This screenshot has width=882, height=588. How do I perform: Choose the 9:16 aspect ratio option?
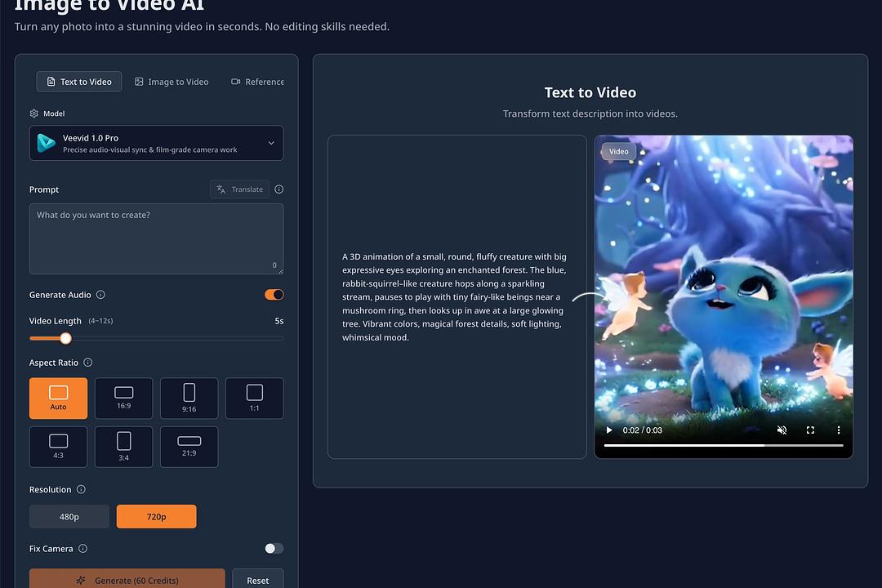coord(189,398)
